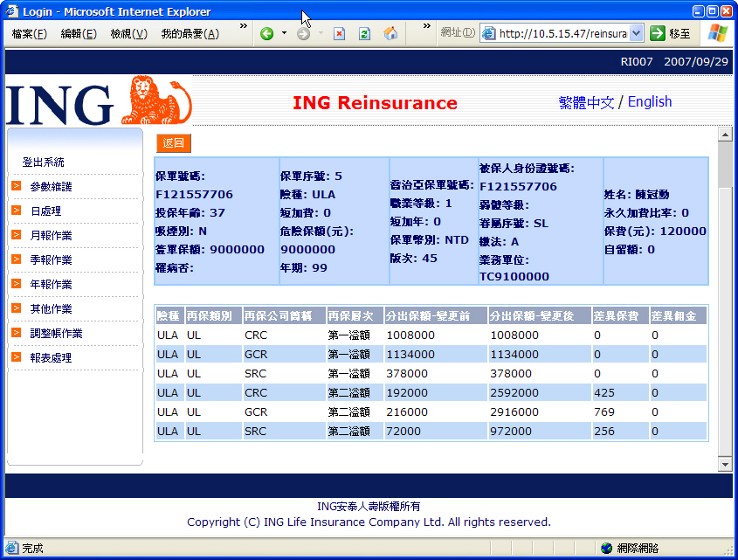Click the green Go arrow icon
This screenshot has height=560, width=738.
pyautogui.click(x=657, y=33)
